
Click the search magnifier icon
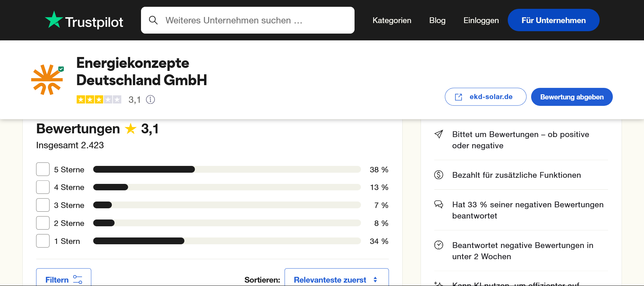pyautogui.click(x=153, y=20)
